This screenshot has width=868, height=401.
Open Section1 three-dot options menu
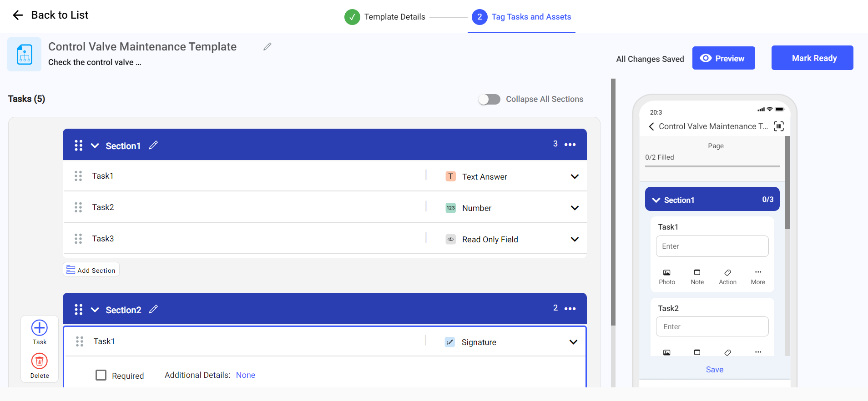point(570,145)
